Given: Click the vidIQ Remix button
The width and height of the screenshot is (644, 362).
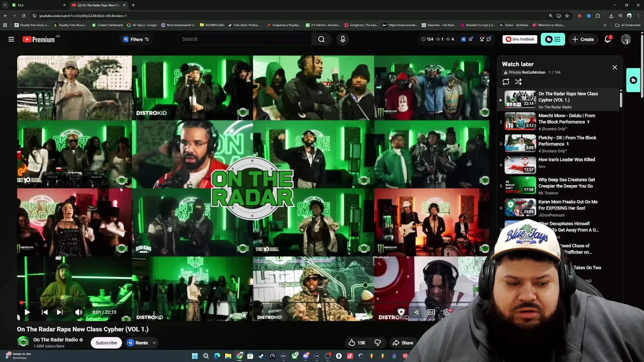Looking at the screenshot, I should [x=138, y=343].
